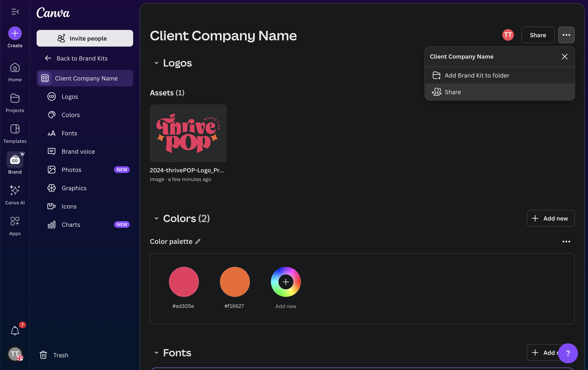Open the Color palette three-dot options

click(566, 242)
